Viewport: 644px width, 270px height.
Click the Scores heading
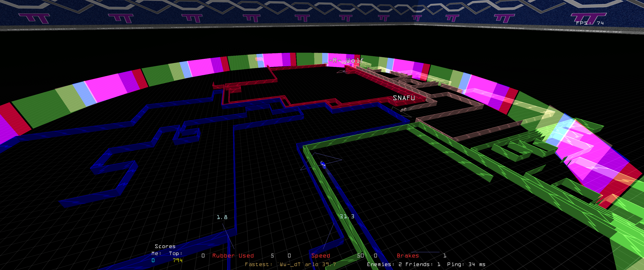(165, 246)
